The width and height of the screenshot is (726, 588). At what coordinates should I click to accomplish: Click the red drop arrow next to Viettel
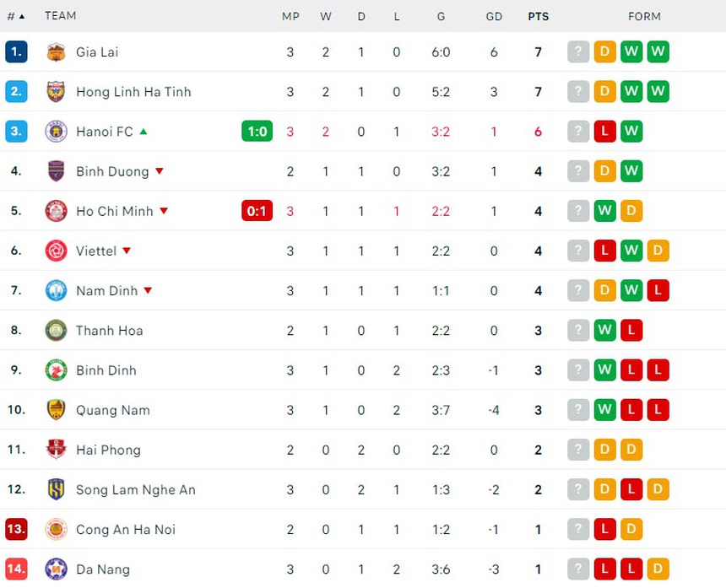pos(127,250)
